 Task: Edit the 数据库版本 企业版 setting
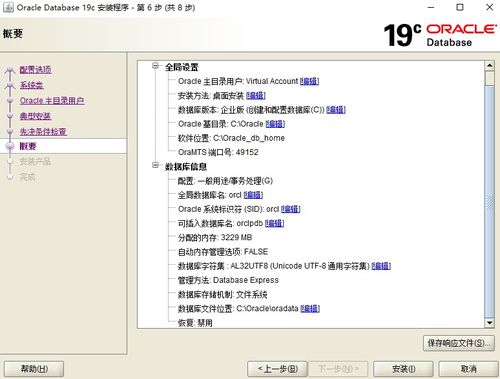click(336, 110)
